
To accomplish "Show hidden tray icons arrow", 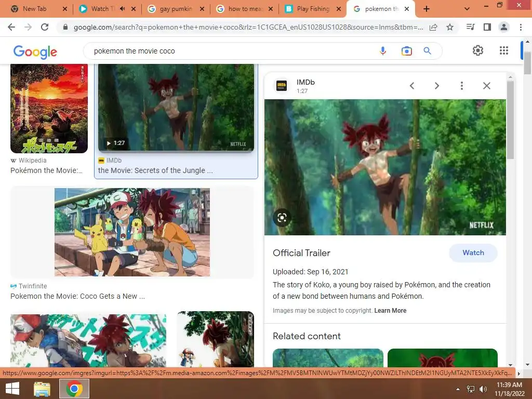I will (458, 389).
